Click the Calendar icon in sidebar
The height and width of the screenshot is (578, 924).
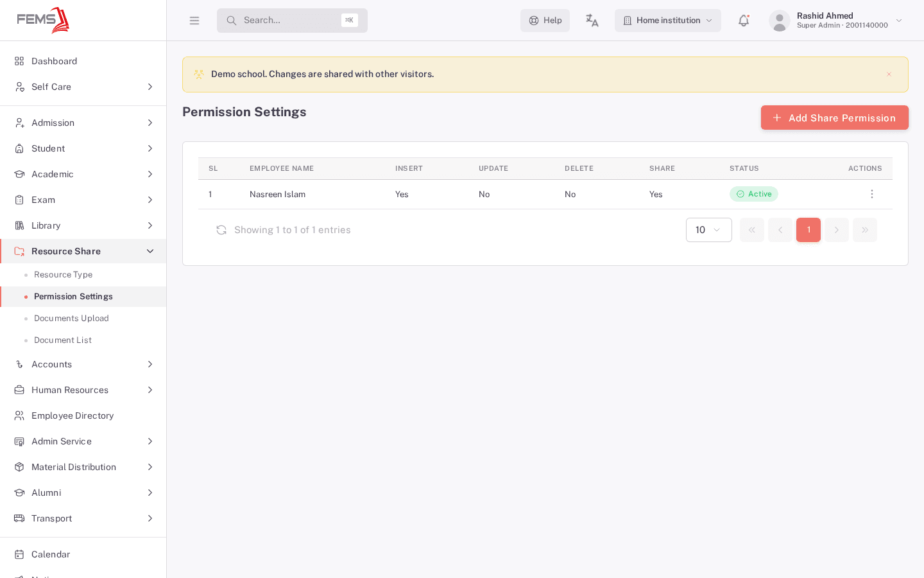point(19,554)
